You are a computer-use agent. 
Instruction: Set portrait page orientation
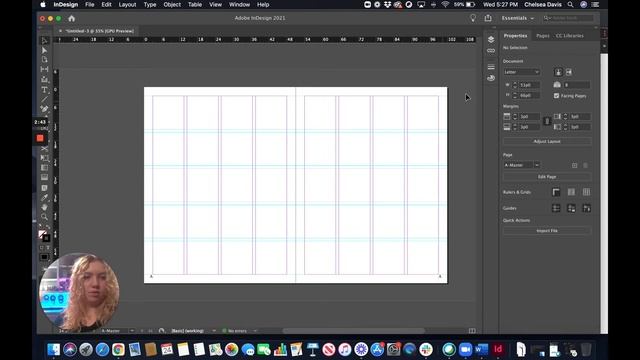coord(558,72)
